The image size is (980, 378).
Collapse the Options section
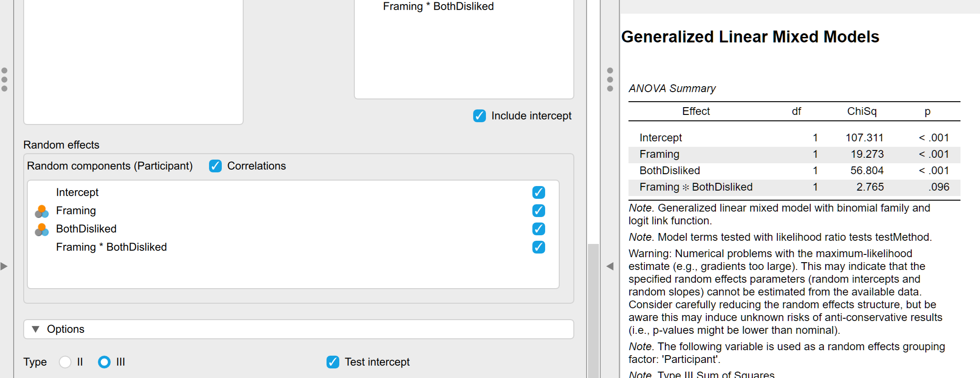coord(36,329)
